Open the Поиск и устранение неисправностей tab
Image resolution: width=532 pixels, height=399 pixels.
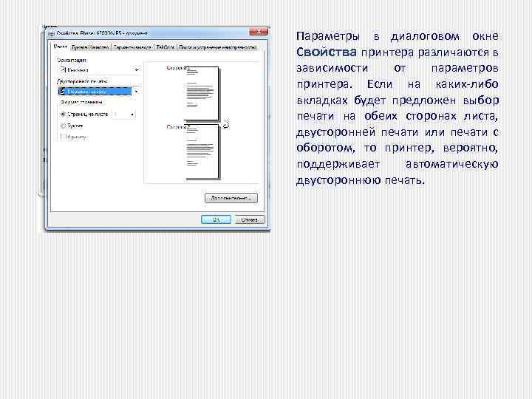(217, 47)
